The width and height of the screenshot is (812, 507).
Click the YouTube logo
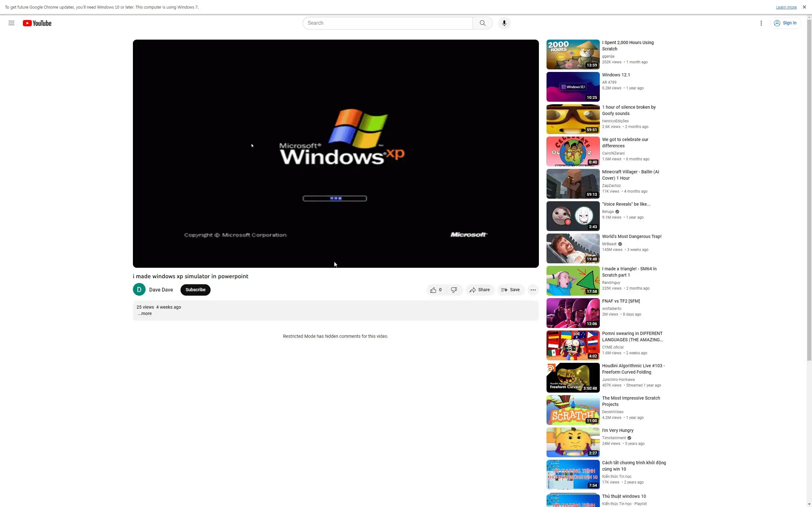tap(37, 23)
